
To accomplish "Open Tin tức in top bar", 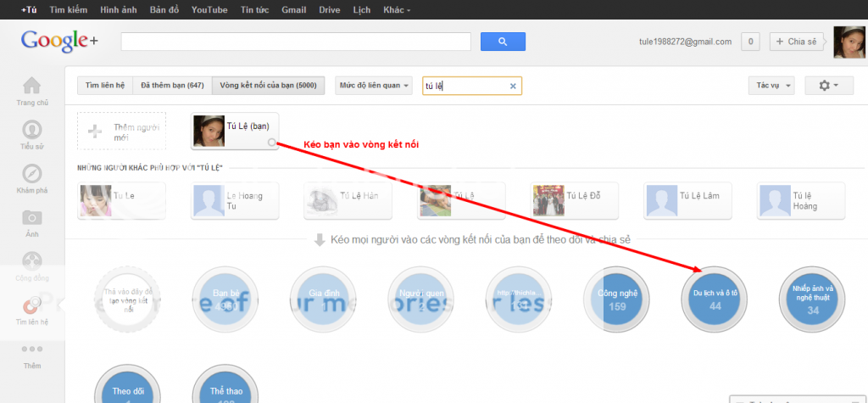I will [x=254, y=10].
